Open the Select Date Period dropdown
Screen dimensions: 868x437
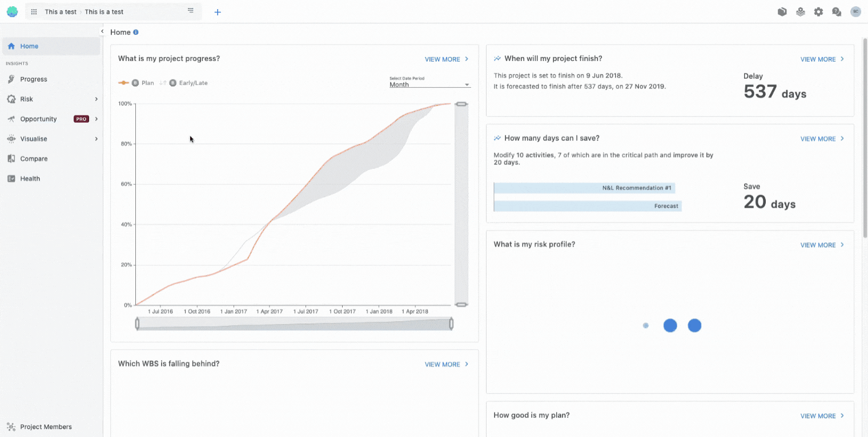pos(429,84)
